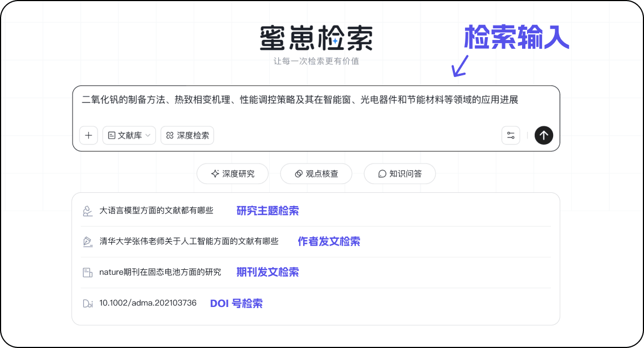Open the 文献库 dropdown

pyautogui.click(x=129, y=135)
